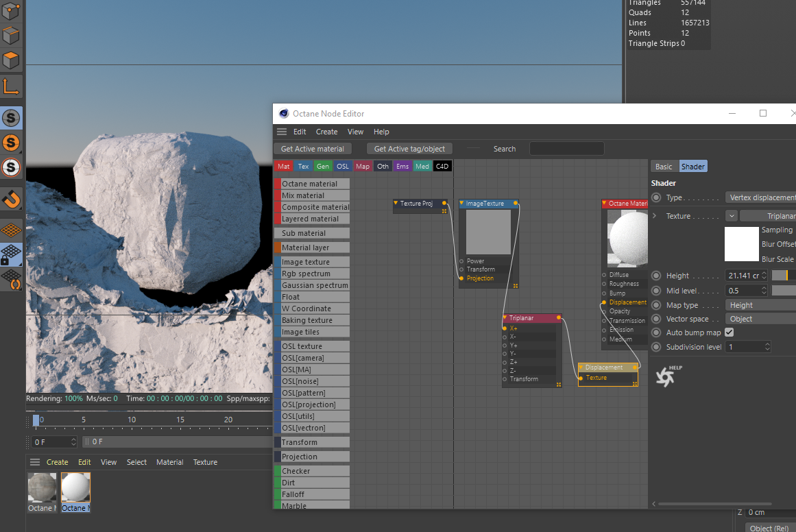Click the Get Active tag/object button

(x=409, y=149)
